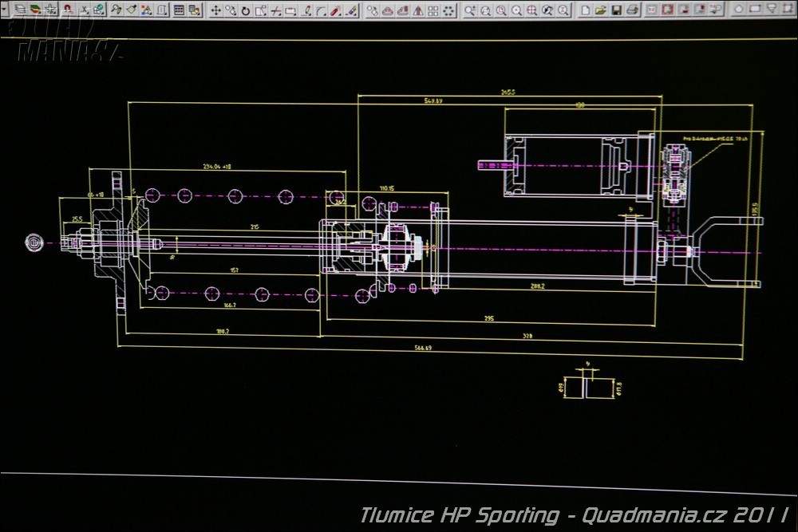This screenshot has height=532, width=798.
Task: Select the Trim tool with red line
Action: pyautogui.click(x=276, y=10)
